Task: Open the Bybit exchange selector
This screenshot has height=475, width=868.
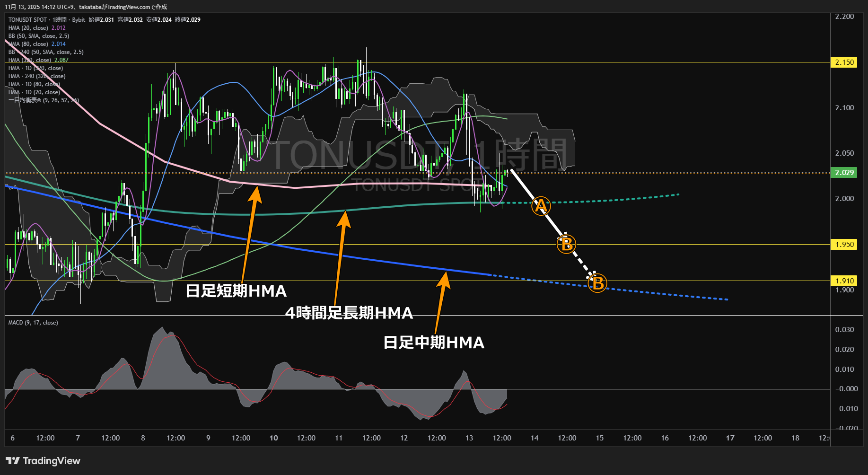Action: click(79, 19)
